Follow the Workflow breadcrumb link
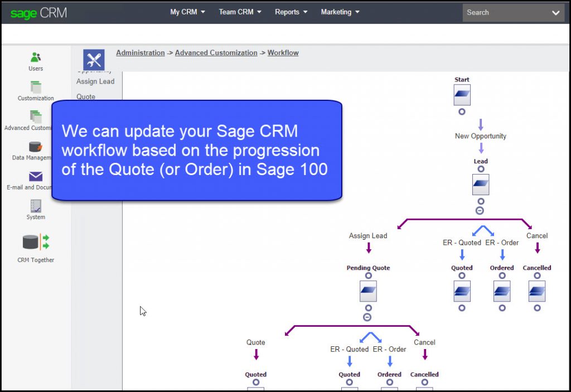 click(283, 53)
